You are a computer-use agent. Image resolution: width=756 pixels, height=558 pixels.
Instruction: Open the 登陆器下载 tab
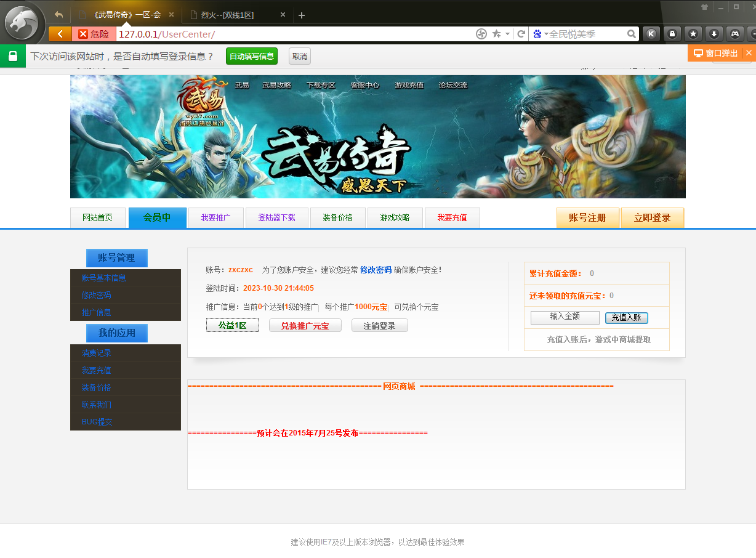click(x=276, y=217)
